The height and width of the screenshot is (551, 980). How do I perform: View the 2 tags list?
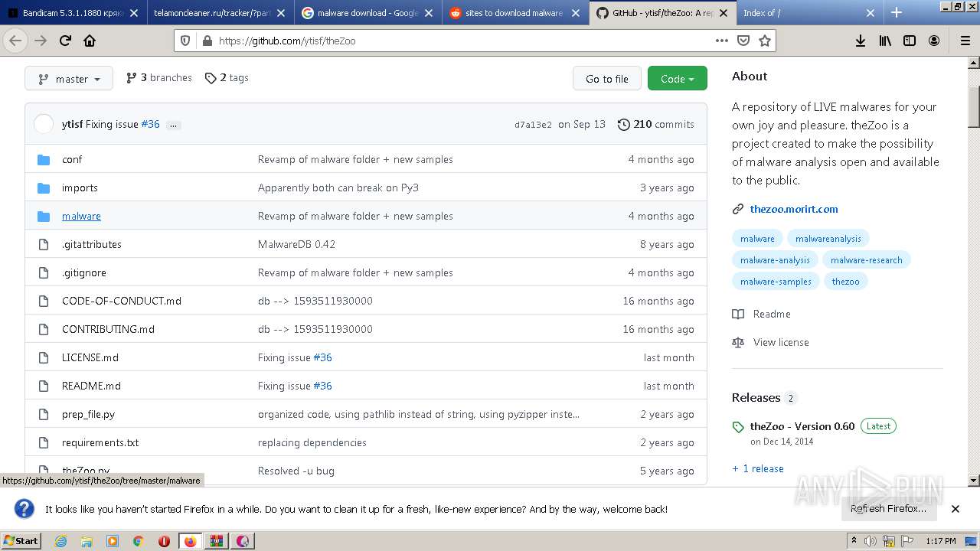click(227, 78)
